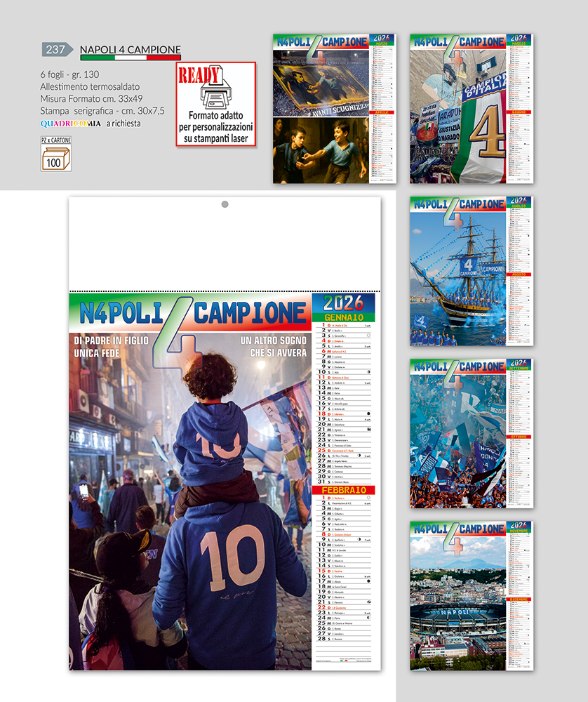Image resolution: width=588 pixels, height=702 pixels.
Task: Click the red READY label
Action: pyautogui.click(x=199, y=75)
